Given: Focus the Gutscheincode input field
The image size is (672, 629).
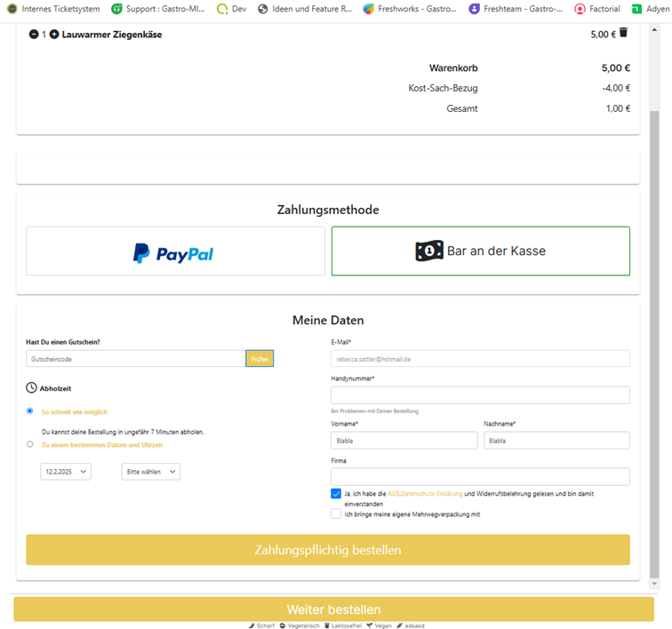Looking at the screenshot, I should pyautogui.click(x=136, y=359).
